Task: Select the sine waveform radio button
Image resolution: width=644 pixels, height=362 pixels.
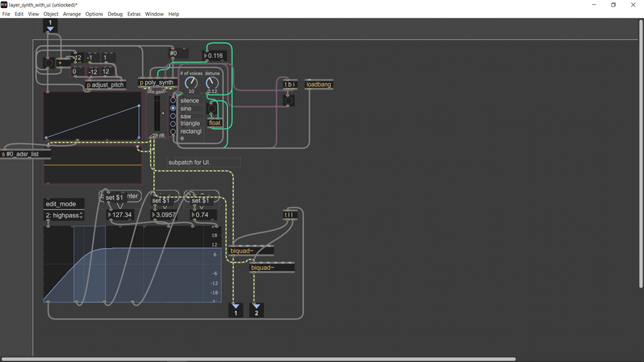Action: (x=173, y=109)
